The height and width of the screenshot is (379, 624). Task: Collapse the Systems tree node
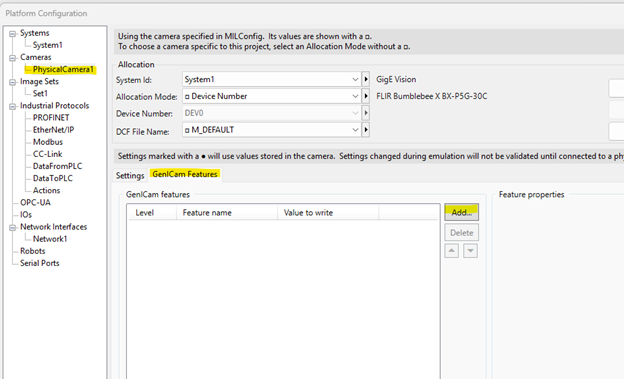tap(13, 33)
